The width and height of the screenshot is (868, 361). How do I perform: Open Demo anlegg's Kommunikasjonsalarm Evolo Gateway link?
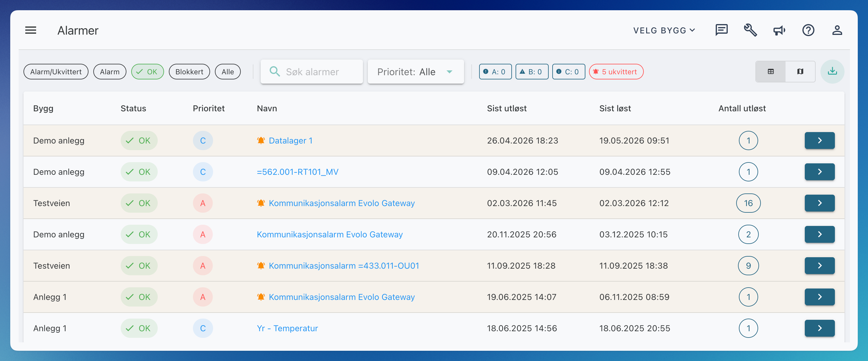(330, 234)
